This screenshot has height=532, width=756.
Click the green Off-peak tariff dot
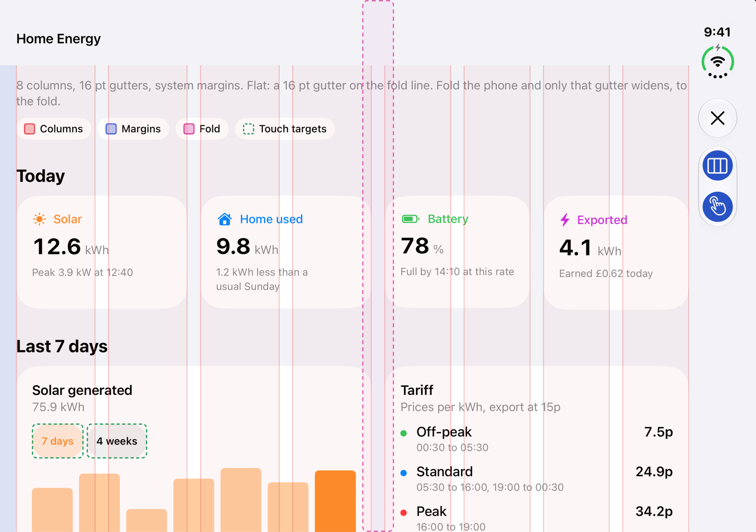(404, 433)
